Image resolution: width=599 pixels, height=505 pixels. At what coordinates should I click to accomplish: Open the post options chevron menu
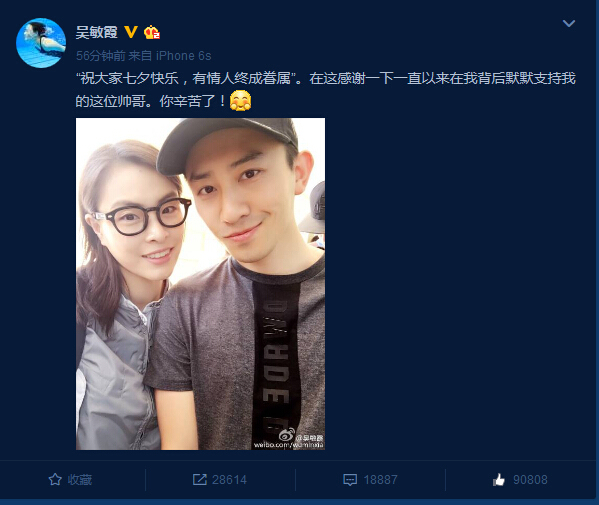569,23
